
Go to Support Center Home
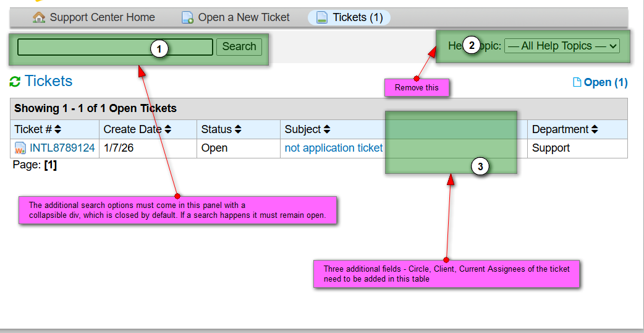102,17
